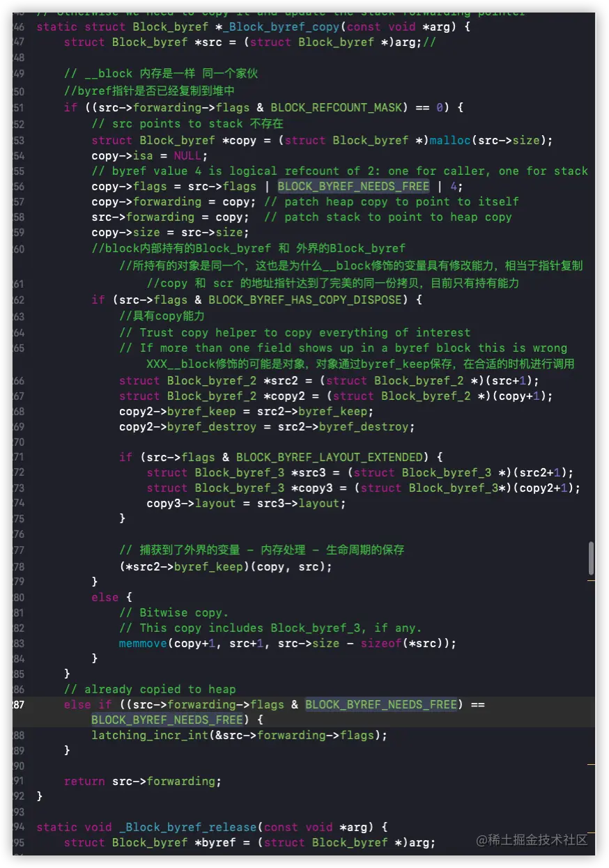Click the (*src2->byref_keep)(copy, src) call

click(226, 566)
